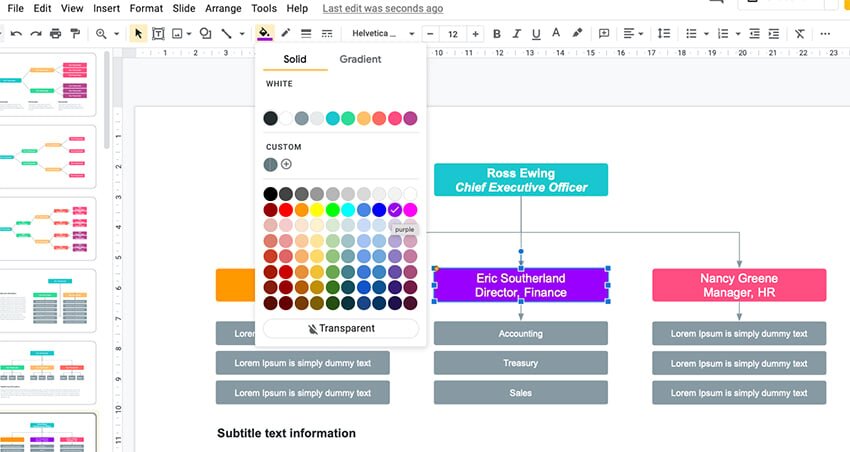This screenshot has height=452, width=850.
Task: Select the Paint format roller icon
Action: (75, 34)
